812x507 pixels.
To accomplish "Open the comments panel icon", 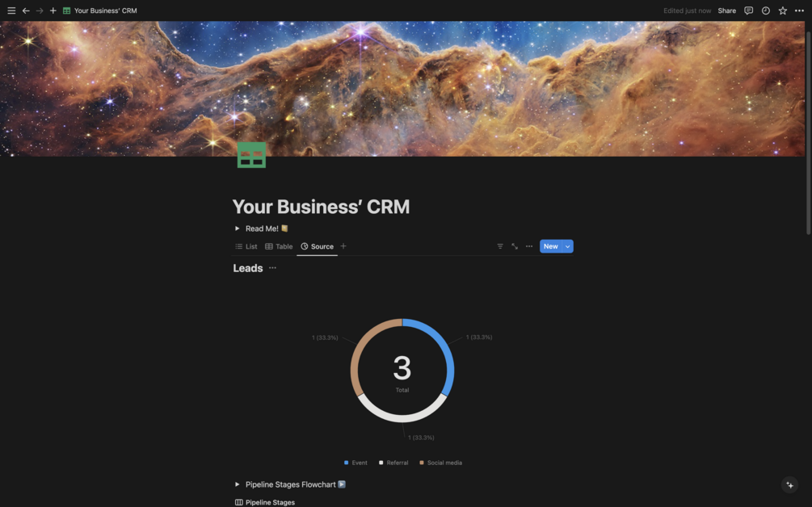I will (x=748, y=10).
